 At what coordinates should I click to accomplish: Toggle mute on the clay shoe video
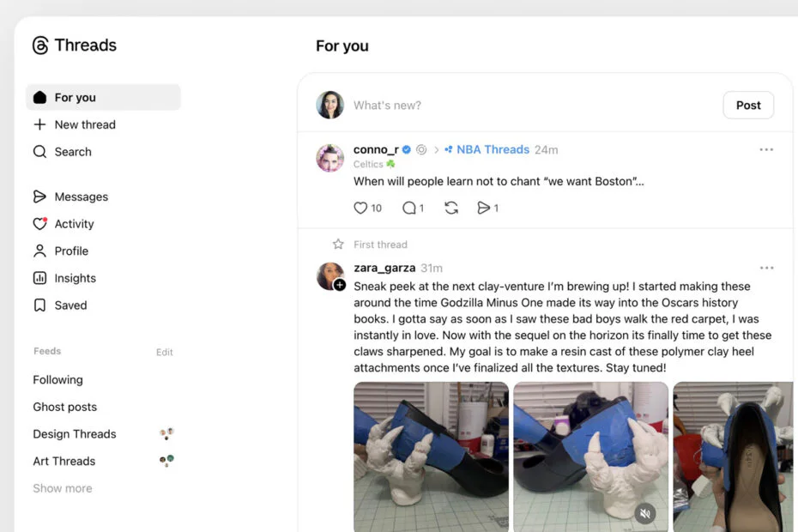tap(645, 512)
